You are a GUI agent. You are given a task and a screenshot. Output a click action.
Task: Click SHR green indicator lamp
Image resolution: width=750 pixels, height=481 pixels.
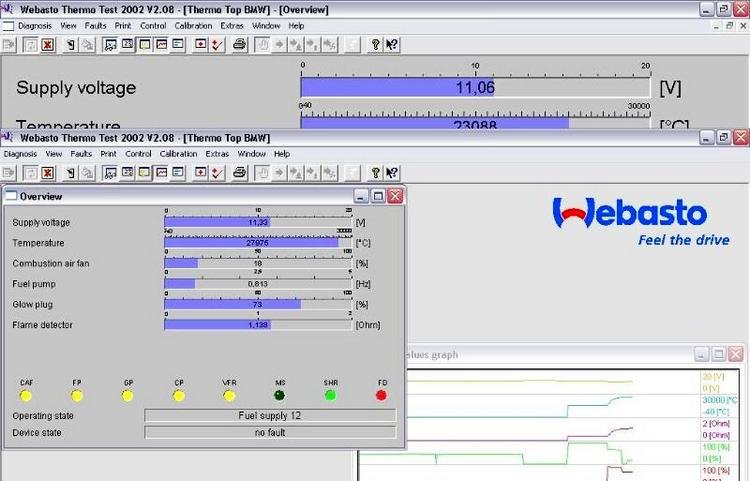331,395
